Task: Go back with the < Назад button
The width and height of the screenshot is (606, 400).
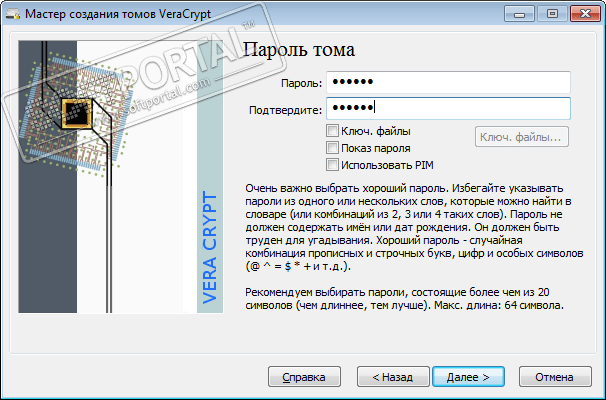Action: (x=393, y=377)
